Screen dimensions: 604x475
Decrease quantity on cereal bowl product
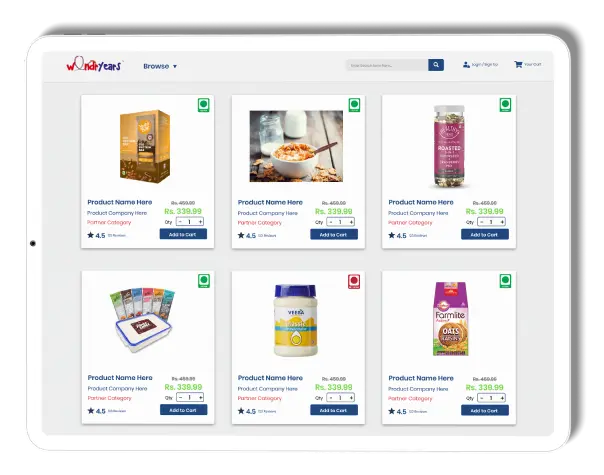click(x=331, y=222)
